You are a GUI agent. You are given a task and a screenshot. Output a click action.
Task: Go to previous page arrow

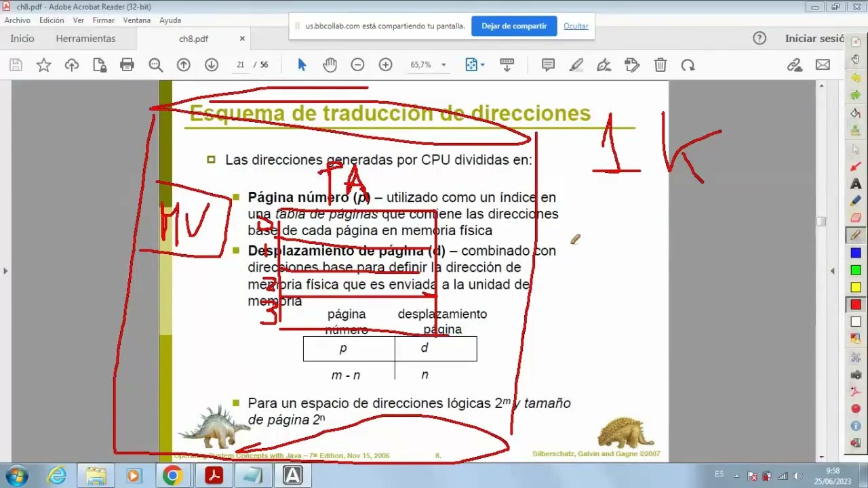click(x=184, y=65)
